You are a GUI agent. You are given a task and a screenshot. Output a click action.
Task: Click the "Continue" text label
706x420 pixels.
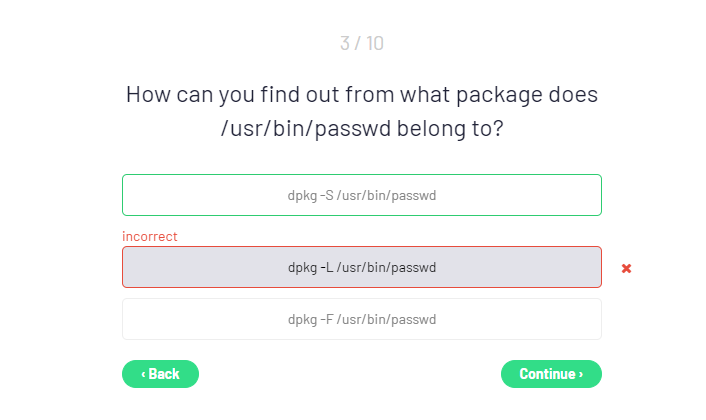coord(546,374)
